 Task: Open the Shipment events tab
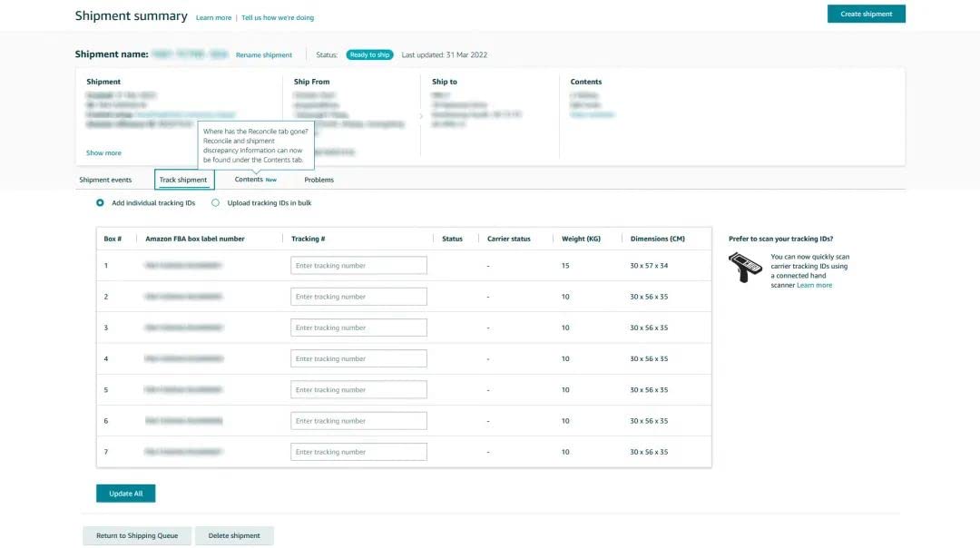[x=105, y=180]
